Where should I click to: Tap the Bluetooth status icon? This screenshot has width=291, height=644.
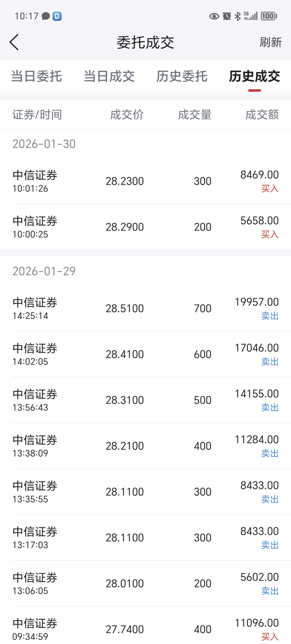237,16
